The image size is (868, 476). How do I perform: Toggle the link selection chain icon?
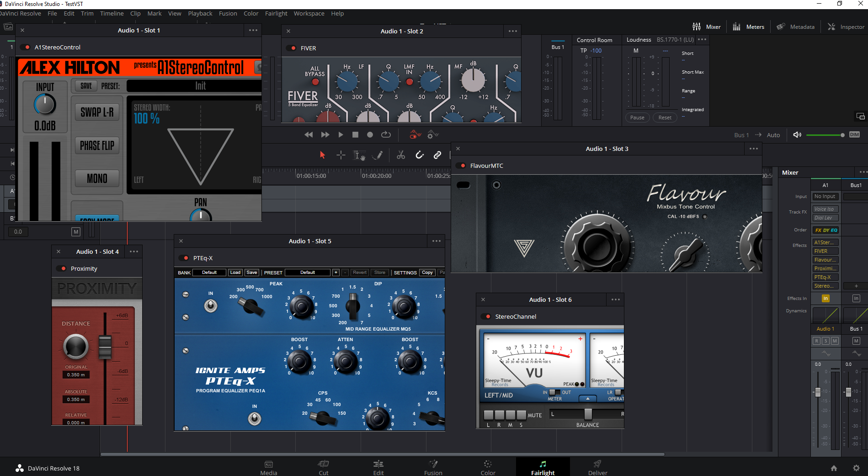(437, 155)
